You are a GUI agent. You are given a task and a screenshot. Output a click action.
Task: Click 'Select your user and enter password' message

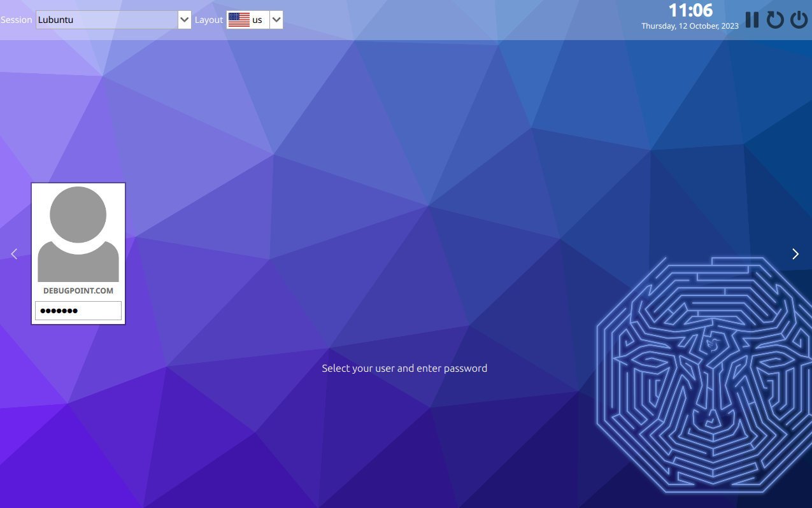click(x=404, y=368)
